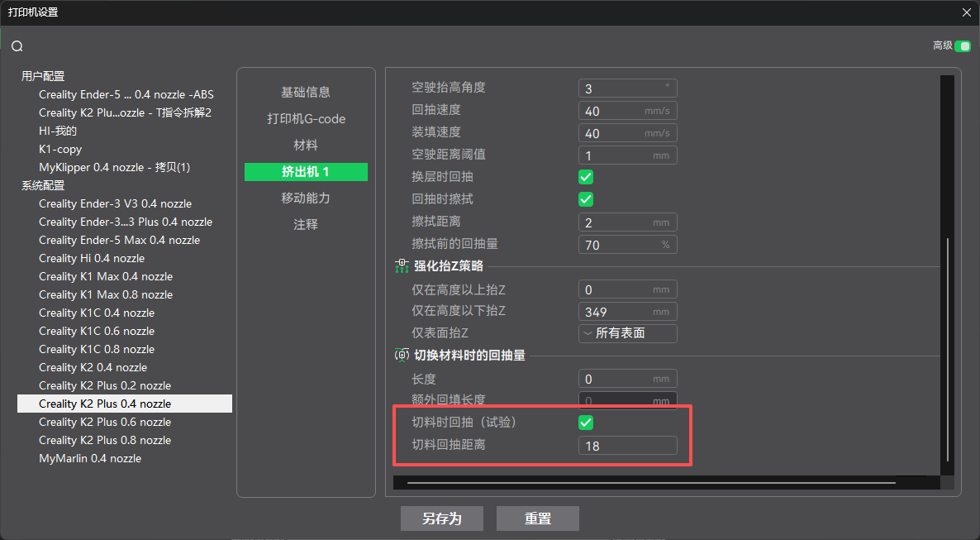Select Creality K1C 0.6 nozzle preset
The width and height of the screenshot is (980, 540).
tap(97, 331)
